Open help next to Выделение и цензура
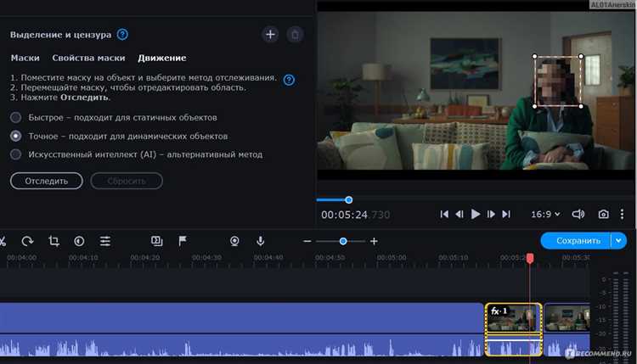 pos(122,35)
